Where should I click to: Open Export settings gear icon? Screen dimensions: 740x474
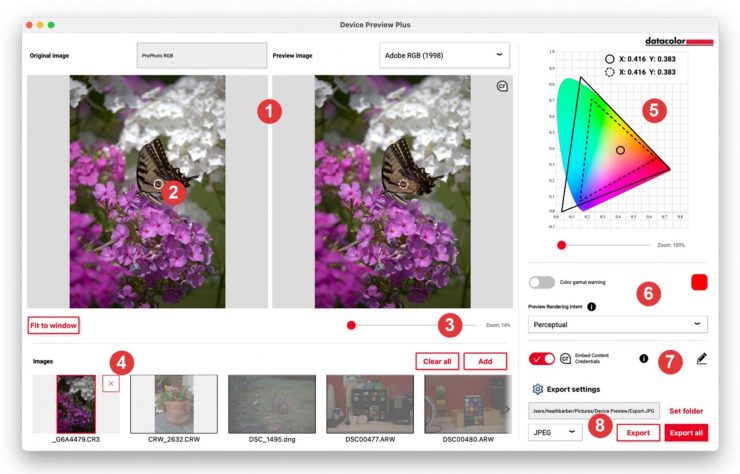tap(537, 389)
